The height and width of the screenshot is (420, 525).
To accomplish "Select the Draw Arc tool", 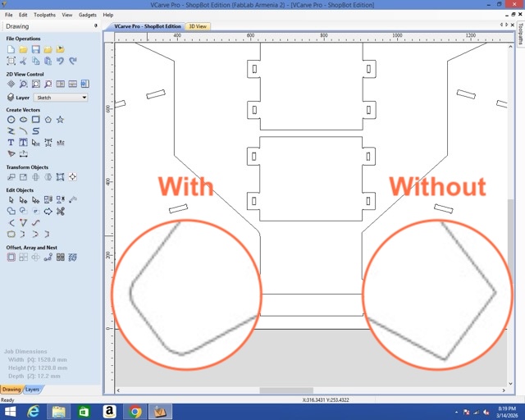I will (23, 131).
